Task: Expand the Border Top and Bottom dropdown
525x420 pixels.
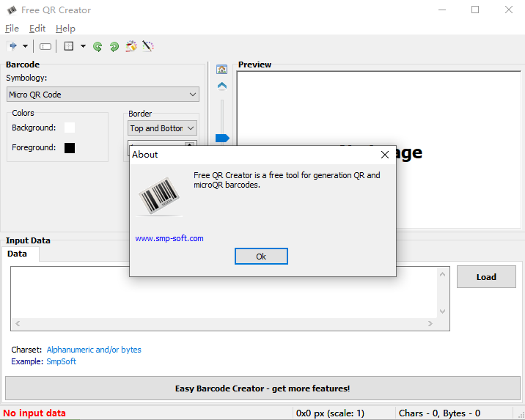Action: (x=162, y=128)
